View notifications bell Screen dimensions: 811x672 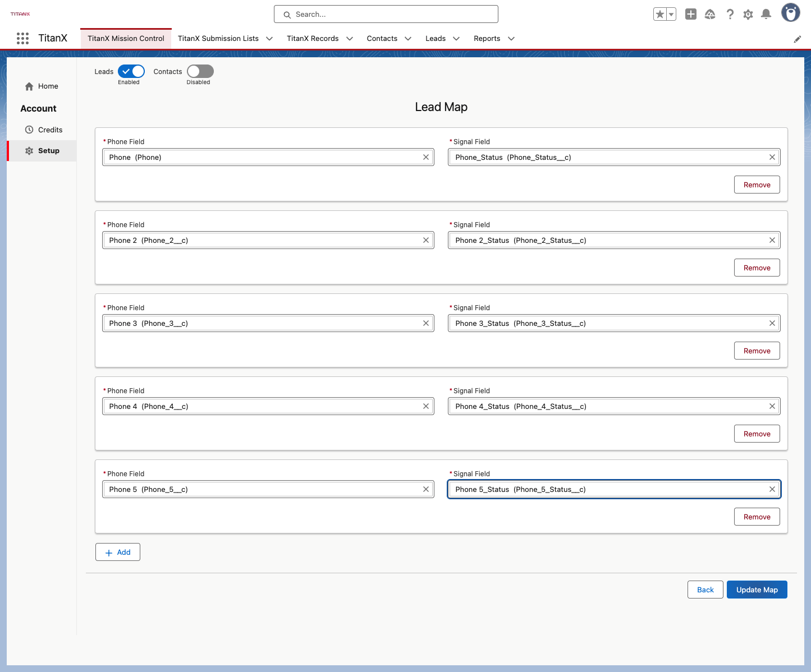click(x=766, y=15)
